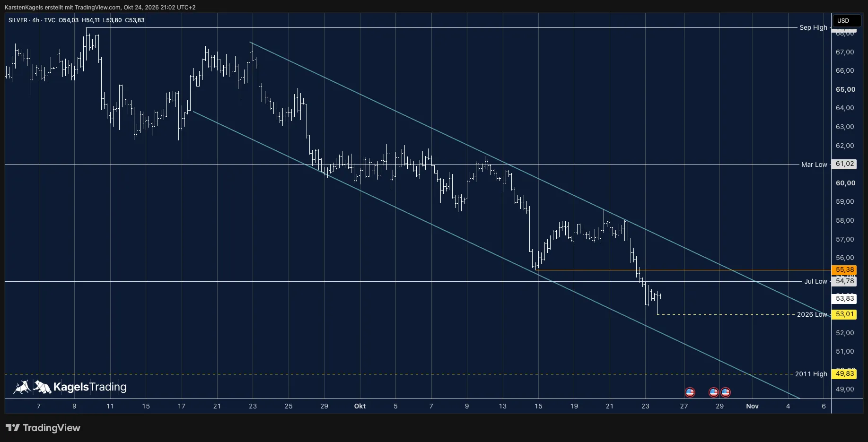Select the Jul Low line label
The image size is (868, 442).
pos(815,281)
